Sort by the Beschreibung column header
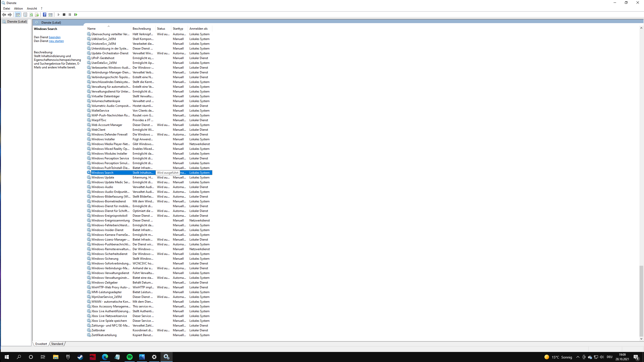644x362 pixels. (x=143, y=29)
